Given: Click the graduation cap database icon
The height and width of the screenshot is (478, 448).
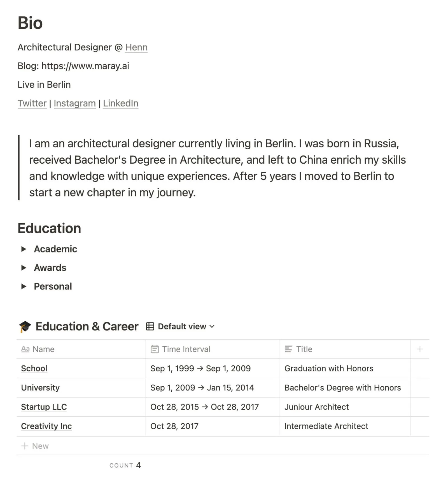Looking at the screenshot, I should coord(25,326).
